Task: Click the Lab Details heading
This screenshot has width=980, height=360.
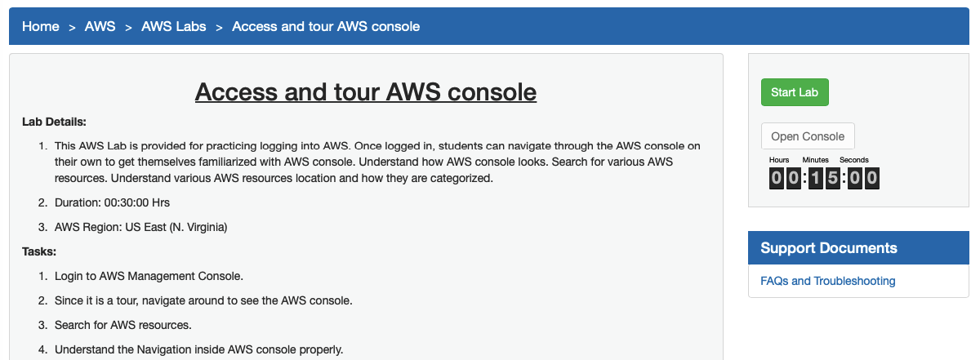Action: pyautogui.click(x=54, y=122)
